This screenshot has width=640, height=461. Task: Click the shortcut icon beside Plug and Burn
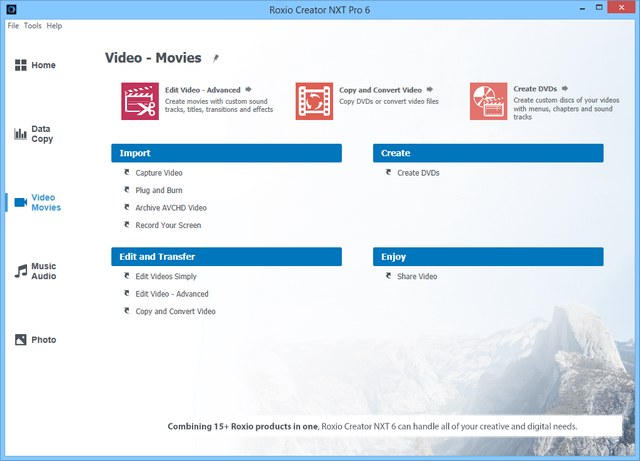pyautogui.click(x=127, y=190)
